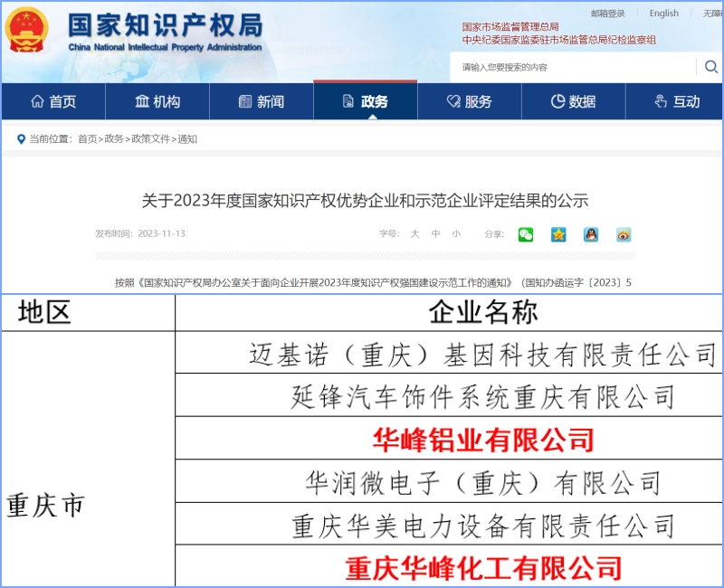The width and height of the screenshot is (724, 588).
Task: Open 邮箱登录 mailbox login link
Action: (x=607, y=14)
